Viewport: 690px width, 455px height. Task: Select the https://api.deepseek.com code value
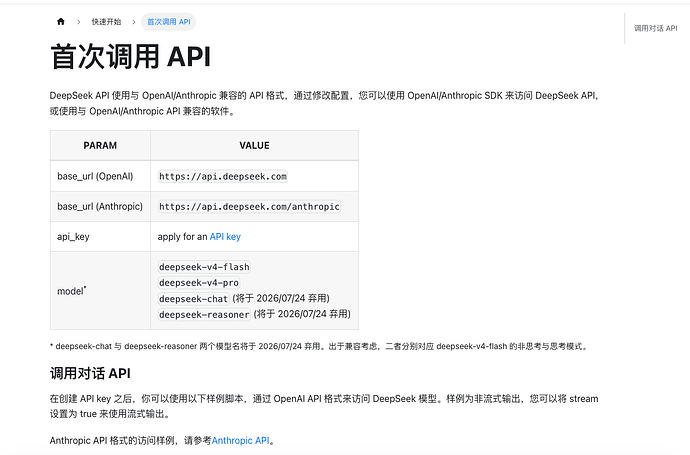[x=223, y=176]
